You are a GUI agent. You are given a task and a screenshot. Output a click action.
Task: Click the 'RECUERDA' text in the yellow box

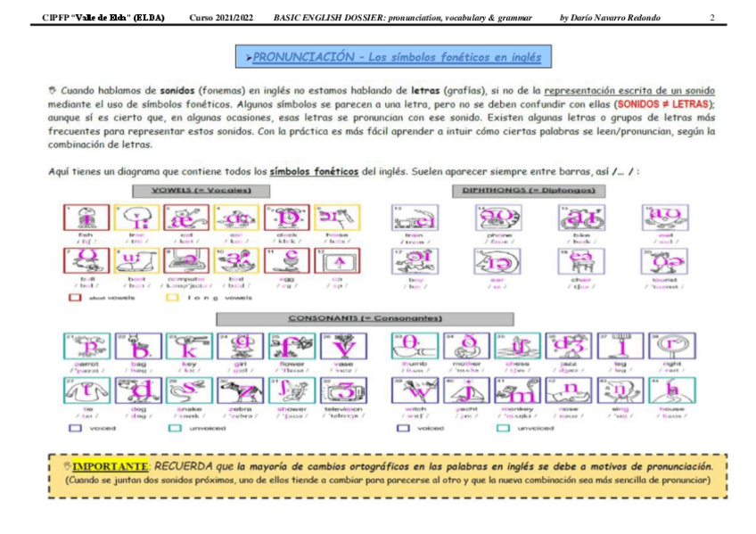click(x=184, y=466)
